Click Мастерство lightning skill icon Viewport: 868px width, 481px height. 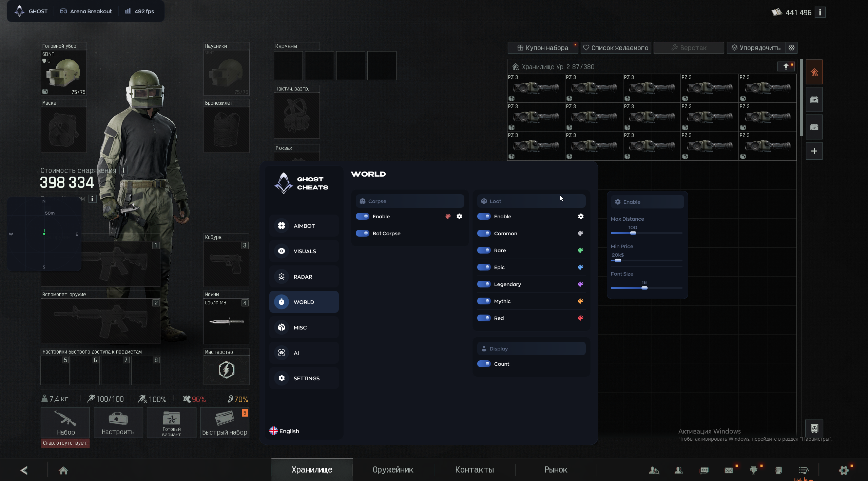226,370
